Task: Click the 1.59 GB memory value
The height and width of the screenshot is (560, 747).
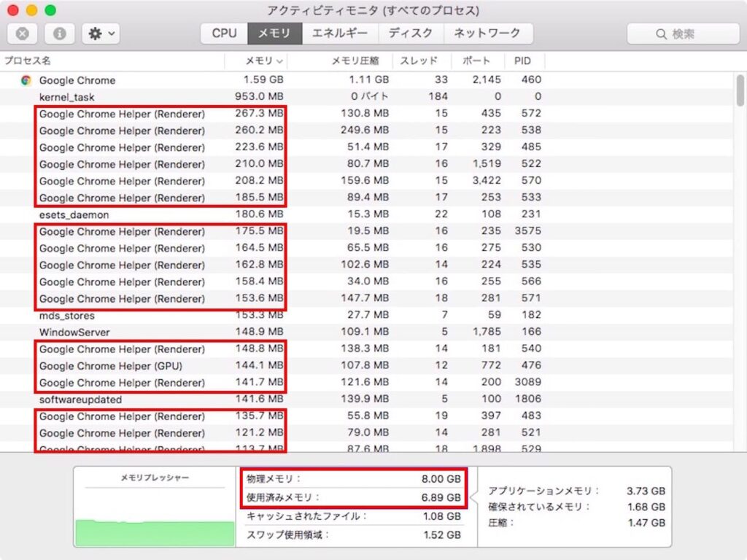Action: click(263, 79)
